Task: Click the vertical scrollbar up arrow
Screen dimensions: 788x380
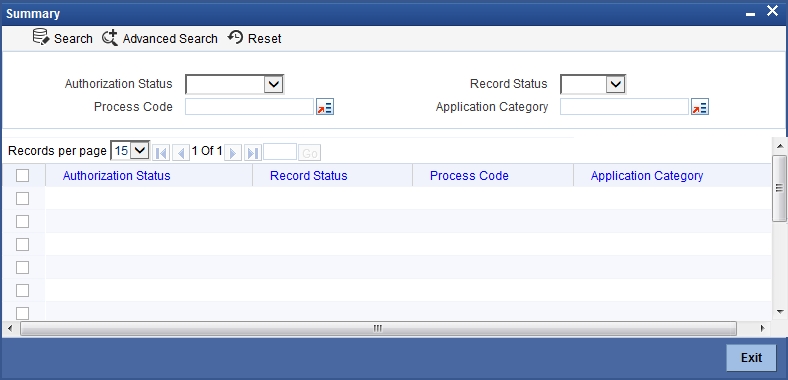Action: click(x=780, y=146)
